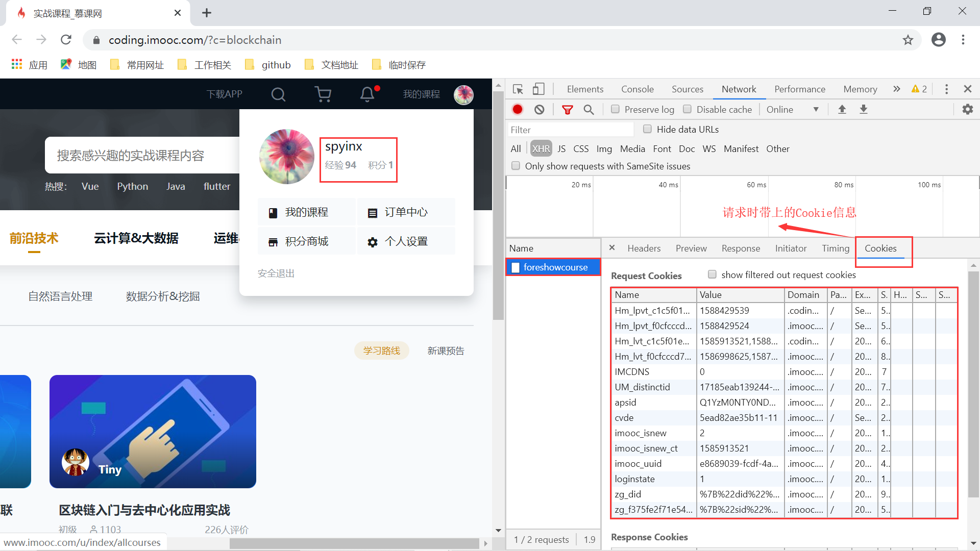Image resolution: width=980 pixels, height=551 pixels.
Task: Toggle the network filter funnel icon
Action: pyautogui.click(x=567, y=110)
